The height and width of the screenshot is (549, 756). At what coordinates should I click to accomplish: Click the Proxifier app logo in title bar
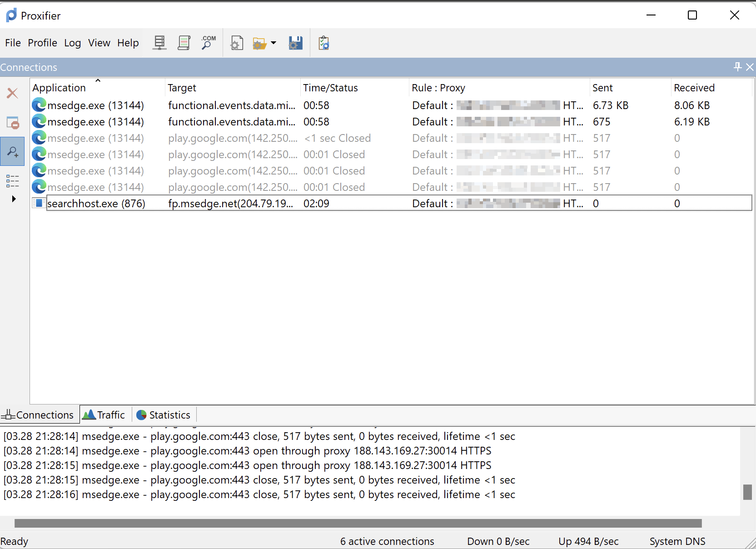click(11, 15)
